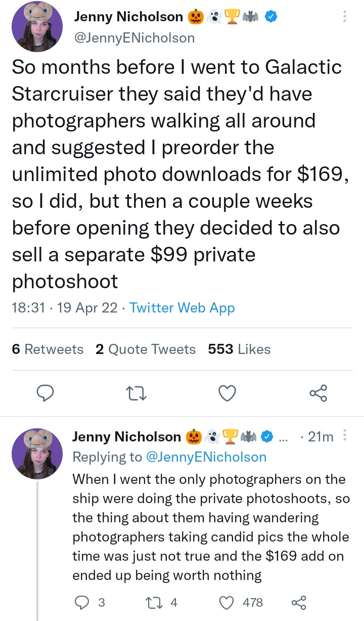
Task: Share the main tweet via share icon
Action: click(x=318, y=393)
